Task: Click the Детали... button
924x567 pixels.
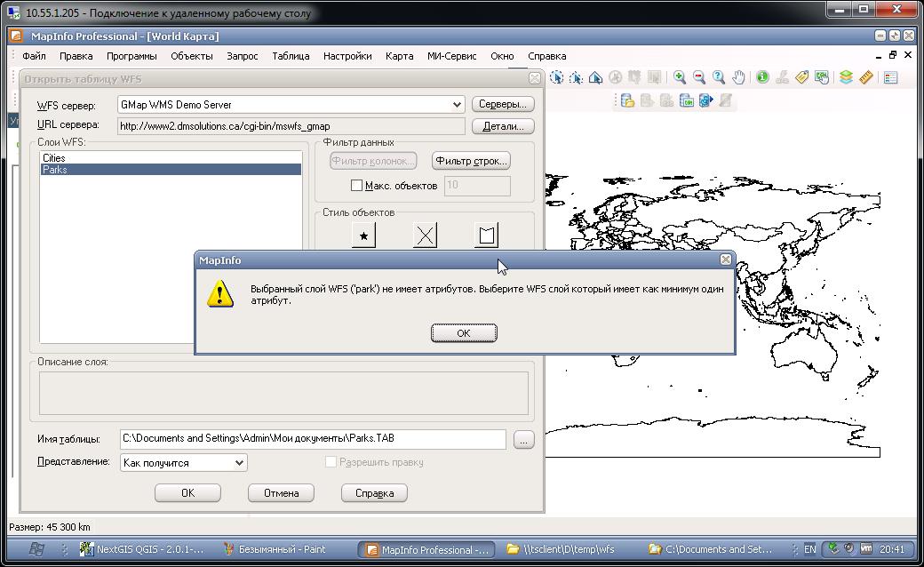Action: (503, 126)
